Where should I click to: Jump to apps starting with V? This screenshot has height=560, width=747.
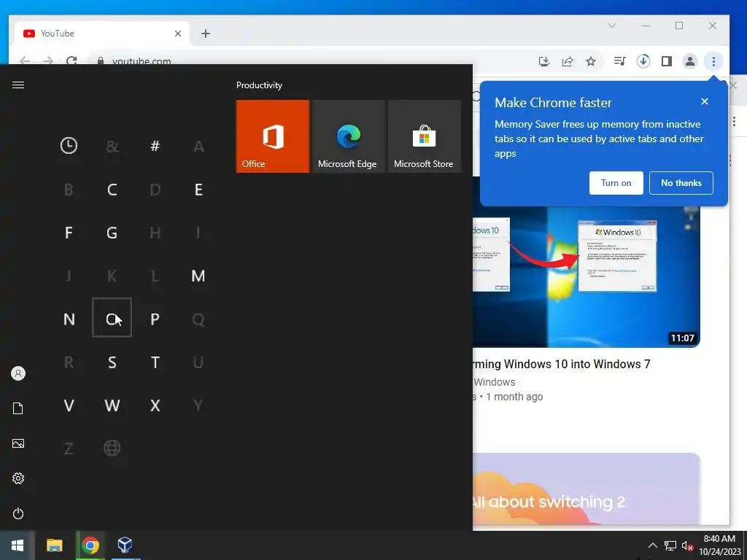[69, 405]
